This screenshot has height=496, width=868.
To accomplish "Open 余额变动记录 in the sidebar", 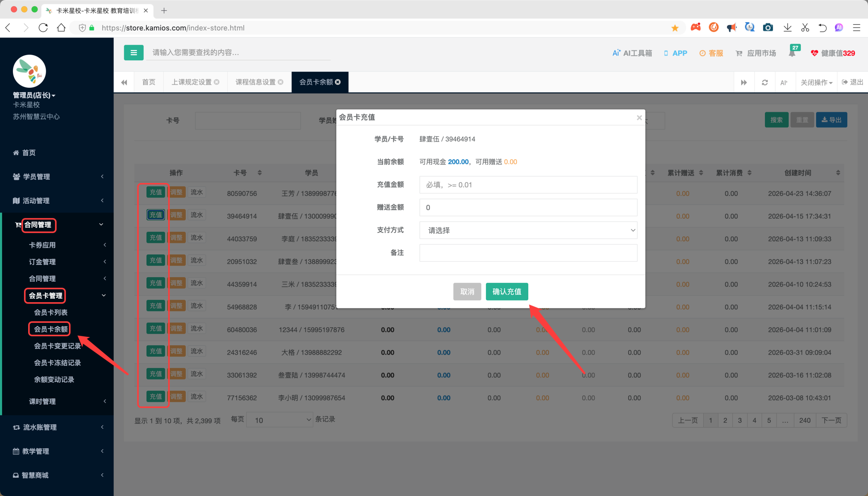I will pos(54,379).
